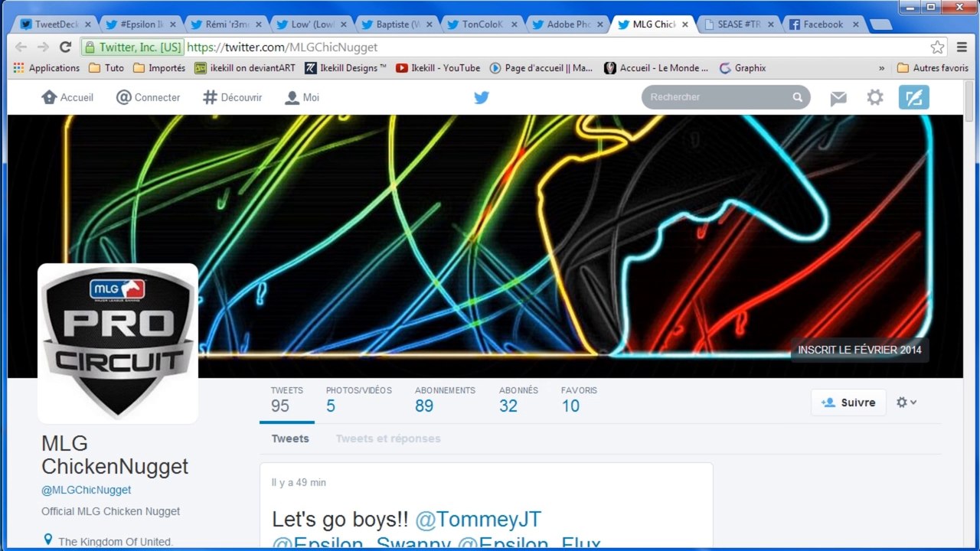View the 32 Abonnés followers list

[518, 400]
